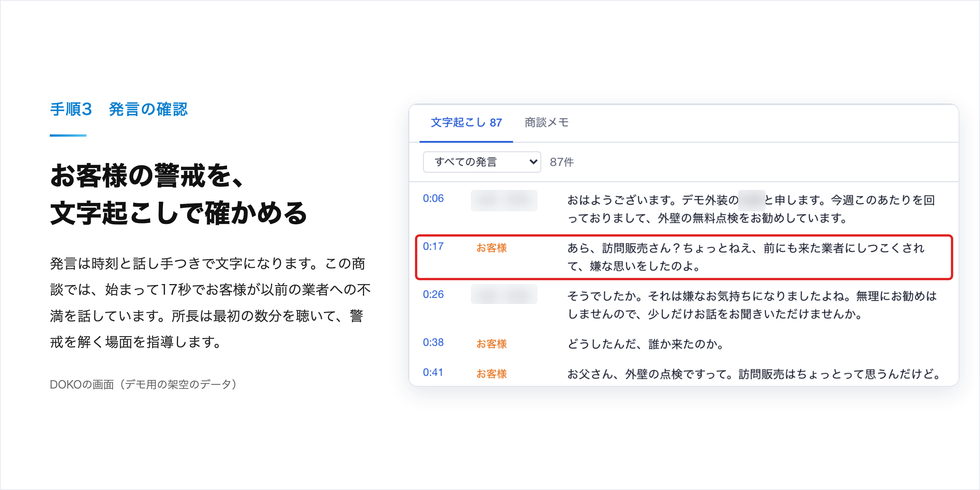Open the 商談メモ tab
980x490 pixels.
tap(547, 122)
